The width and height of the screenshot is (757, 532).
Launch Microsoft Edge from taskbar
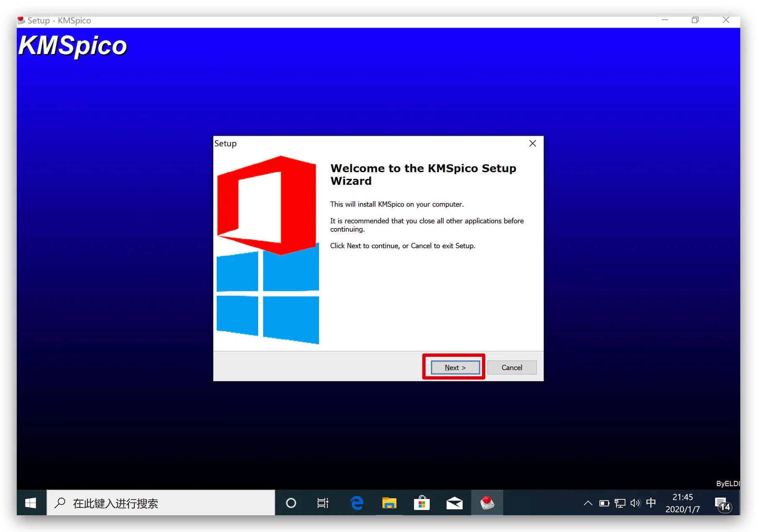[357, 503]
